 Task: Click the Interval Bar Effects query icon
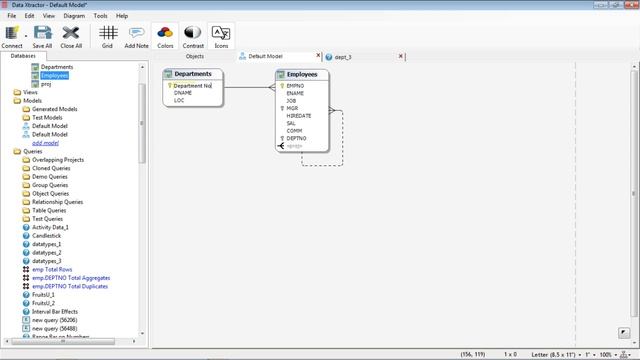[x=26, y=311]
